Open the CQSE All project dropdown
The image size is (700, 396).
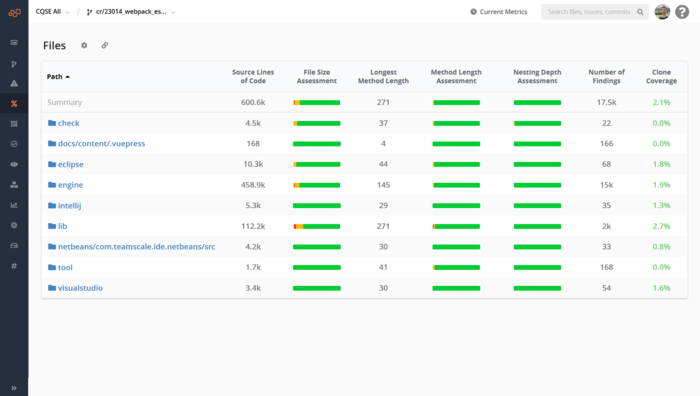[x=53, y=12]
